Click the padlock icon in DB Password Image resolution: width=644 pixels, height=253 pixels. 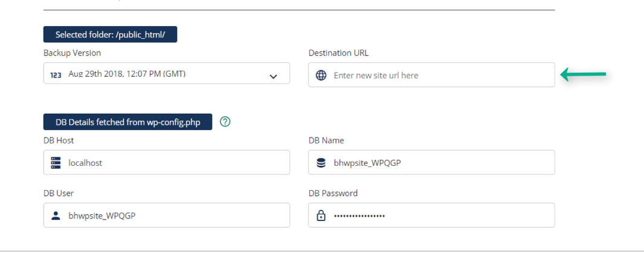(x=321, y=215)
